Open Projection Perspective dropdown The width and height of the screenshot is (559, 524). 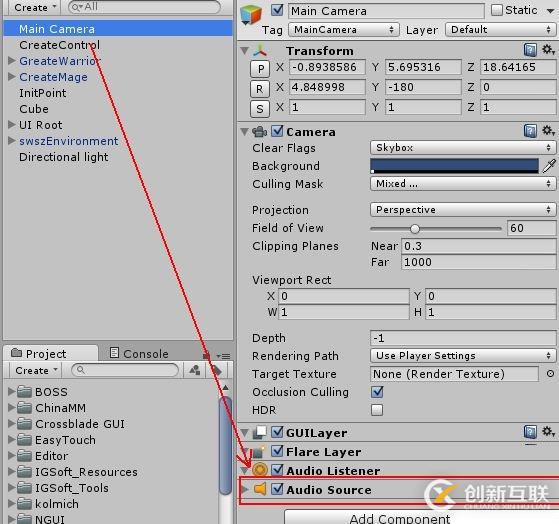tap(463, 210)
